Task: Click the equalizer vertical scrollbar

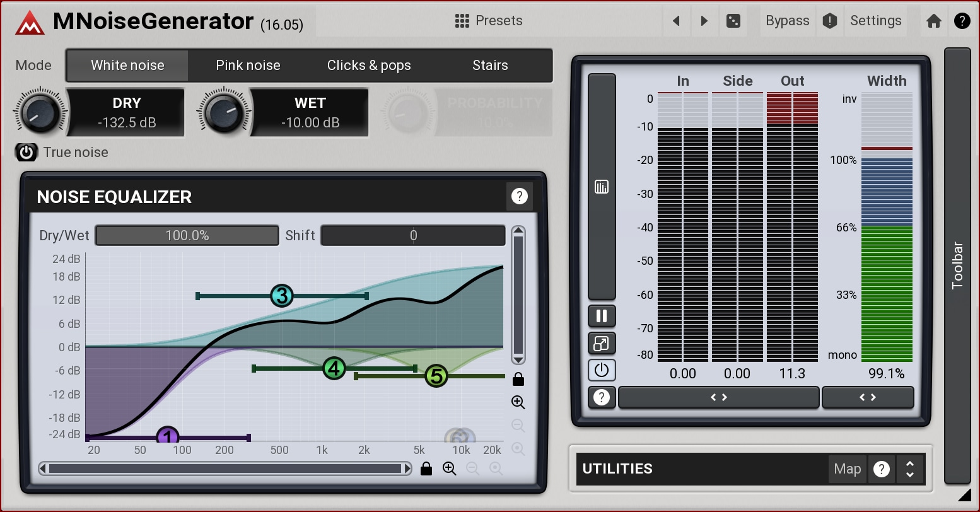Action: (x=518, y=296)
